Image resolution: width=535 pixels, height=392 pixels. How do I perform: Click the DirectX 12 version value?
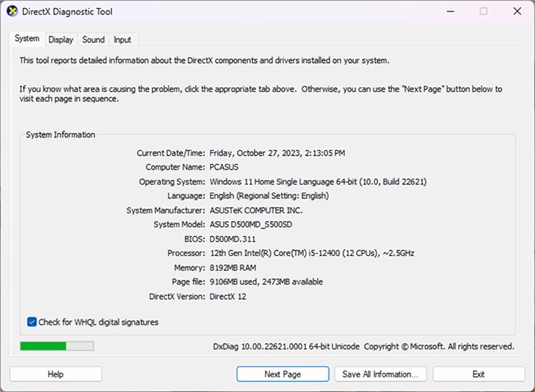click(x=228, y=296)
